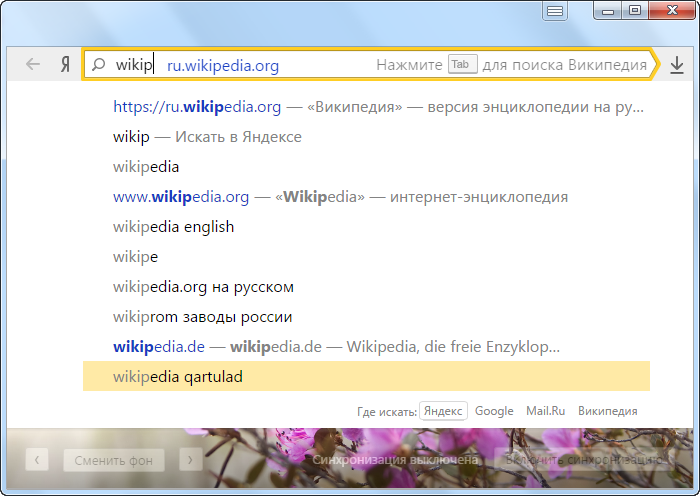Show the next background with right chevron
The height and width of the screenshot is (496, 700).
point(191,460)
